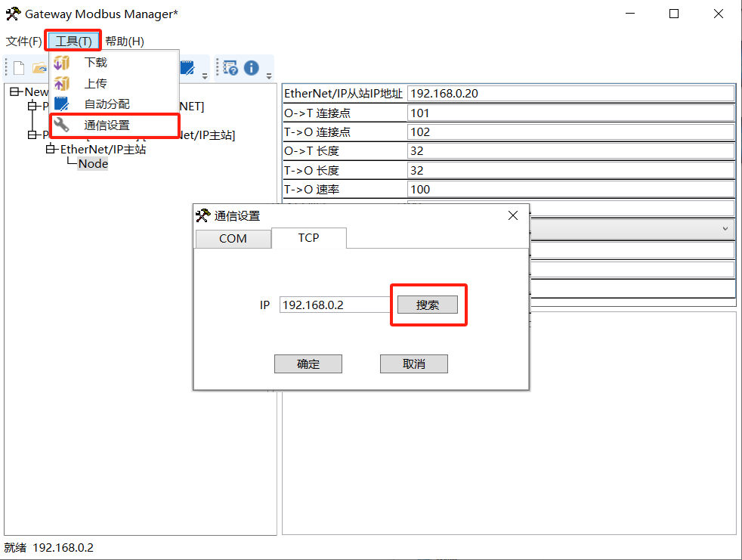Open toolbar overflow arrow after info icon
This screenshot has height=560, width=742.
coord(269,76)
